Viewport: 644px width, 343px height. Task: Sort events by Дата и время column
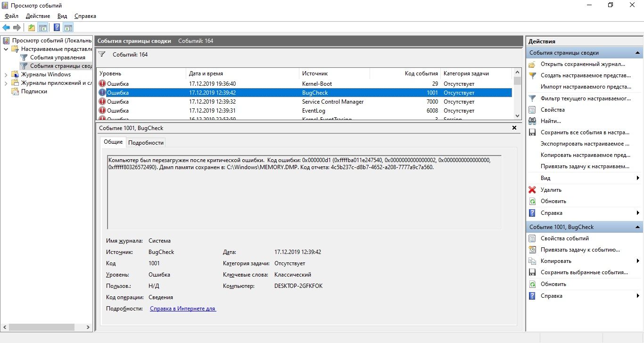(243, 73)
